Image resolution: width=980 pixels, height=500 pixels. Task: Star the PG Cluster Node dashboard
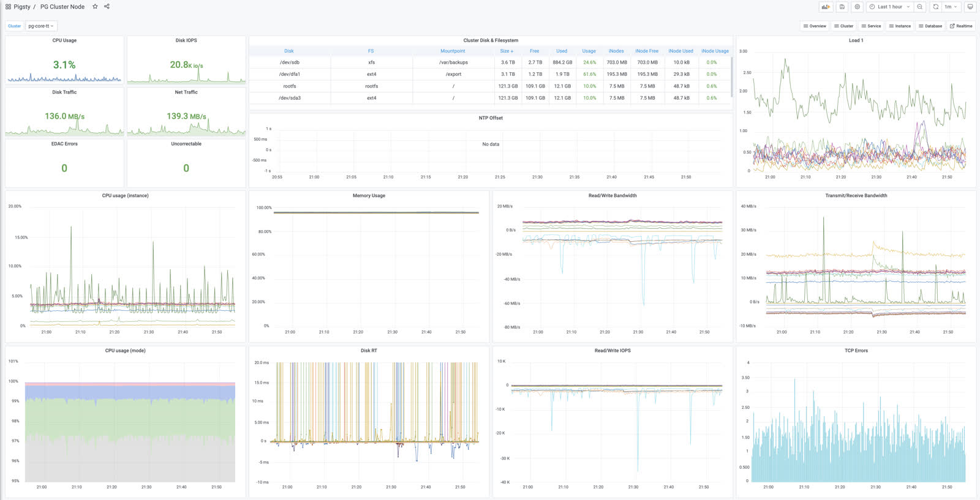point(95,7)
